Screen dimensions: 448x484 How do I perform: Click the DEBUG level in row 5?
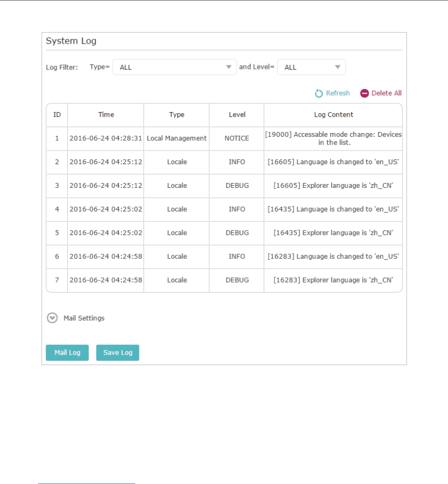click(x=237, y=233)
